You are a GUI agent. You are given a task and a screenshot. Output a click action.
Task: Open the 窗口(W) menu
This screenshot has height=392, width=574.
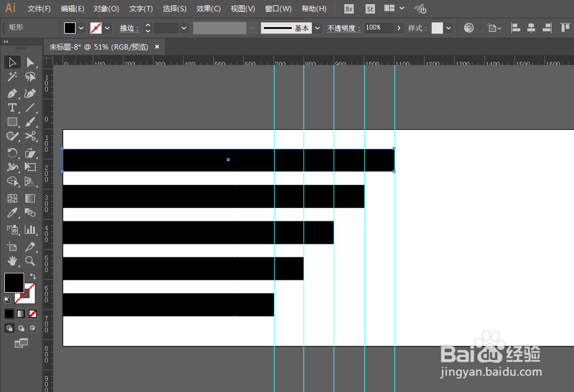pos(278,9)
